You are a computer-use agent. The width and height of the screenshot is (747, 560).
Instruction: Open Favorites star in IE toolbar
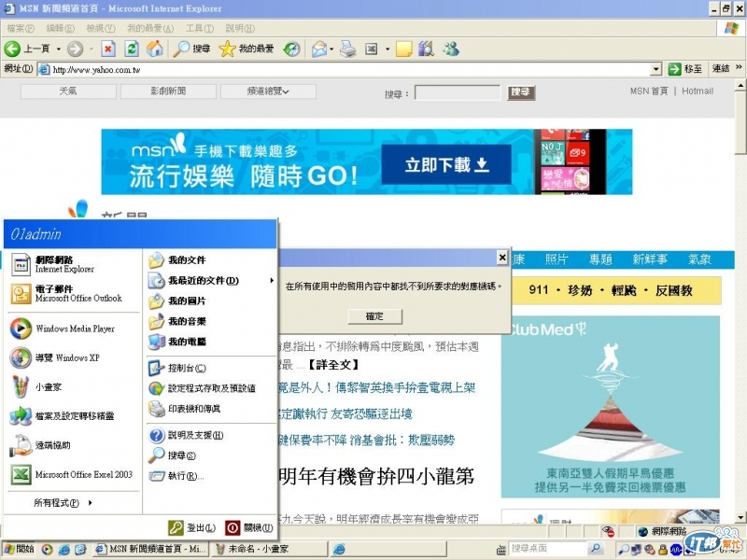pyautogui.click(x=246, y=49)
